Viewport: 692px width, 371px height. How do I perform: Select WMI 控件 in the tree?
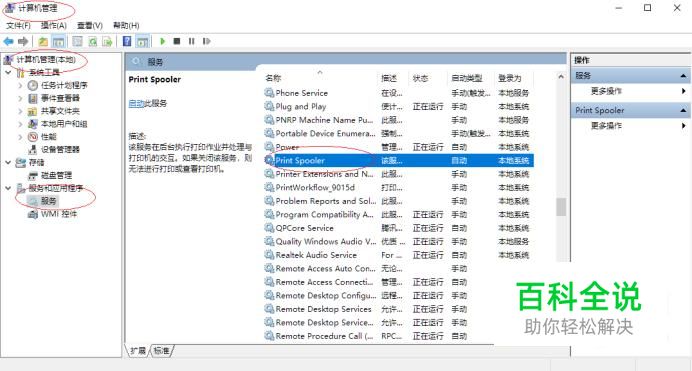click(59, 214)
